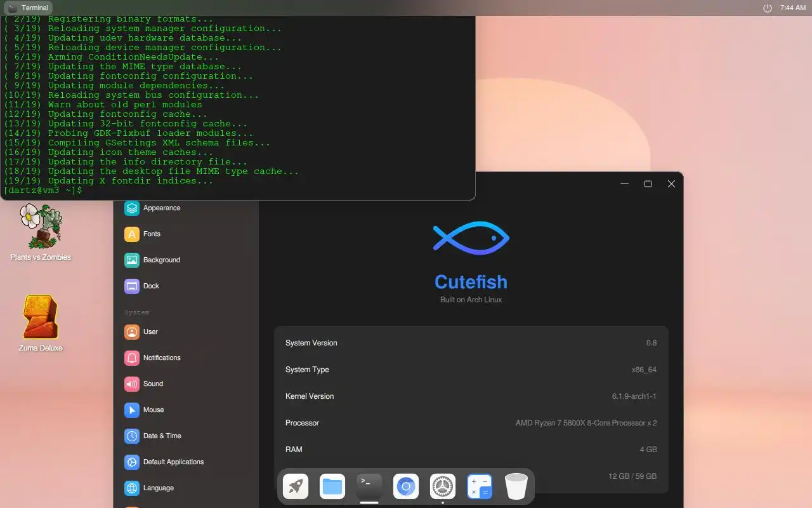The height and width of the screenshot is (508, 812).
Task: Click the Built on Arch Linux subtitle
Action: (471, 300)
